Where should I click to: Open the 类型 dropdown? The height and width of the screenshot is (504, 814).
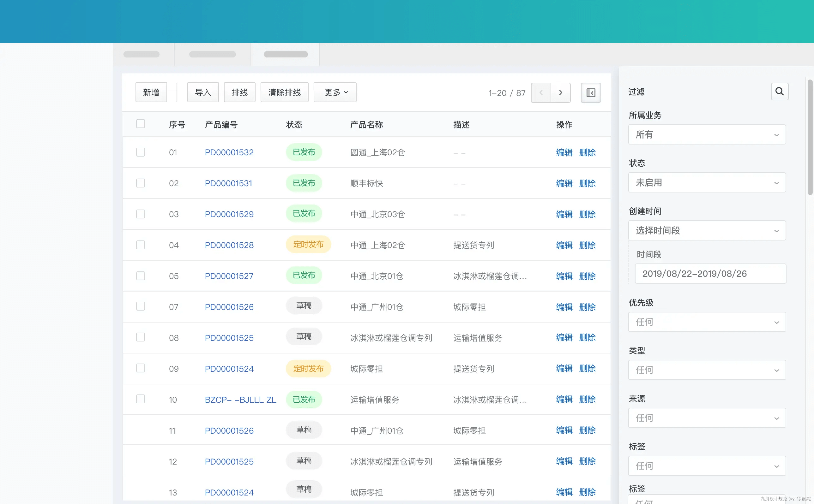pyautogui.click(x=707, y=370)
